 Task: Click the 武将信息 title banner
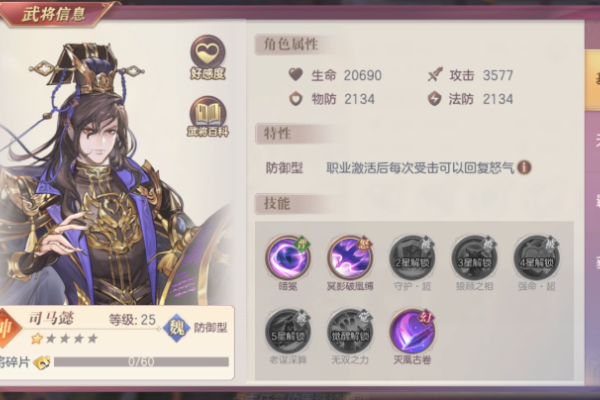(54, 14)
